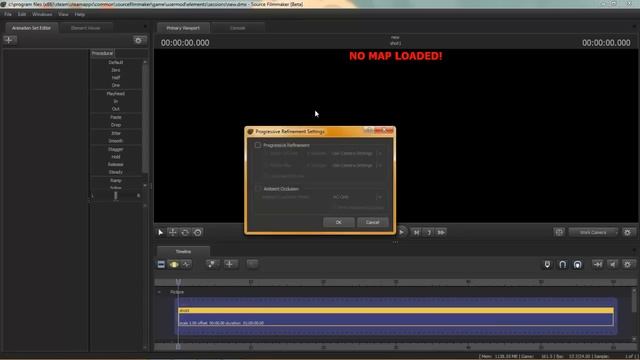
Task: Toggle timeline snap magnet icon
Action: pos(562,265)
